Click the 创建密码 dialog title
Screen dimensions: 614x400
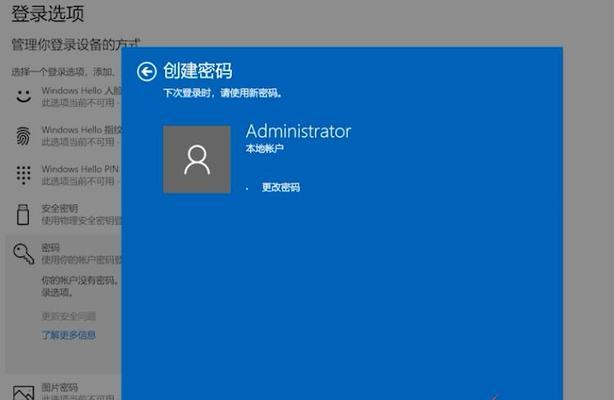[197, 71]
